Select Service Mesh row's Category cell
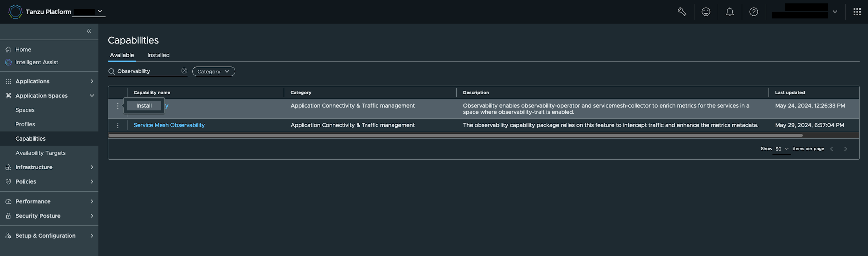Screen dimensions: 868x256 [x=352, y=125]
